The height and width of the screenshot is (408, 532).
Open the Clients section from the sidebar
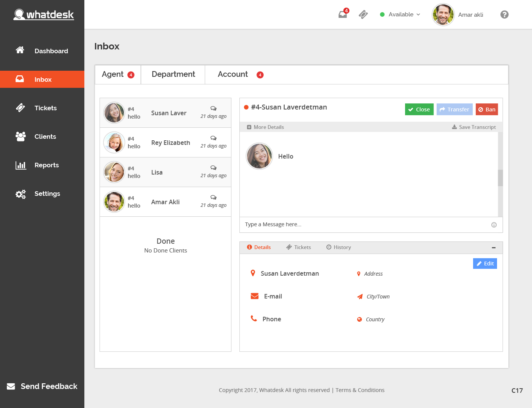[x=21, y=136]
